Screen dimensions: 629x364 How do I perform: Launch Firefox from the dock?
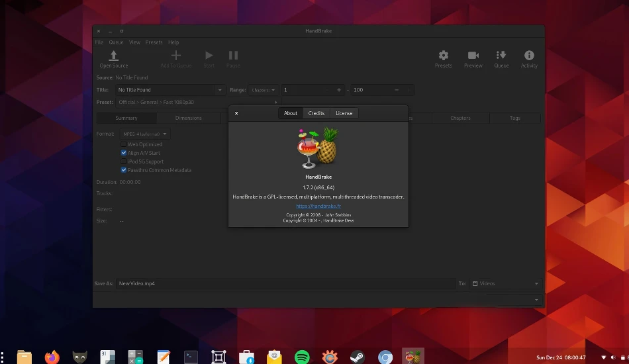pyautogui.click(x=52, y=357)
